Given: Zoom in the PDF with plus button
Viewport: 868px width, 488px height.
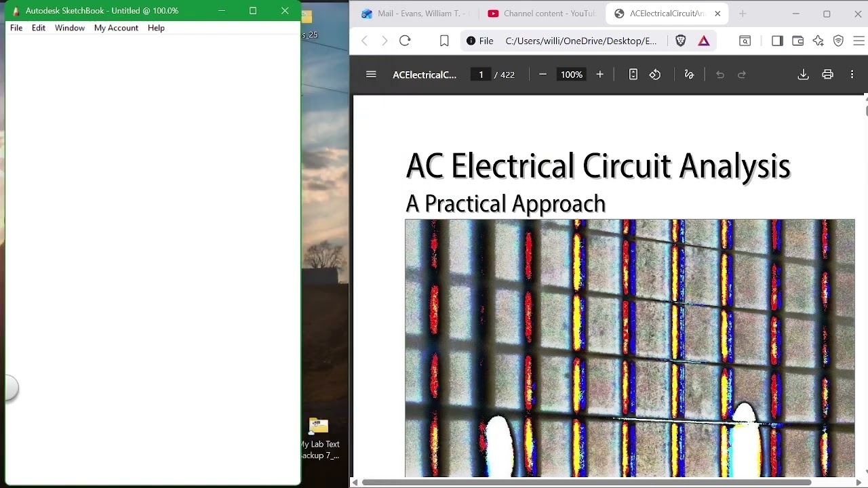Looking at the screenshot, I should click(x=599, y=75).
